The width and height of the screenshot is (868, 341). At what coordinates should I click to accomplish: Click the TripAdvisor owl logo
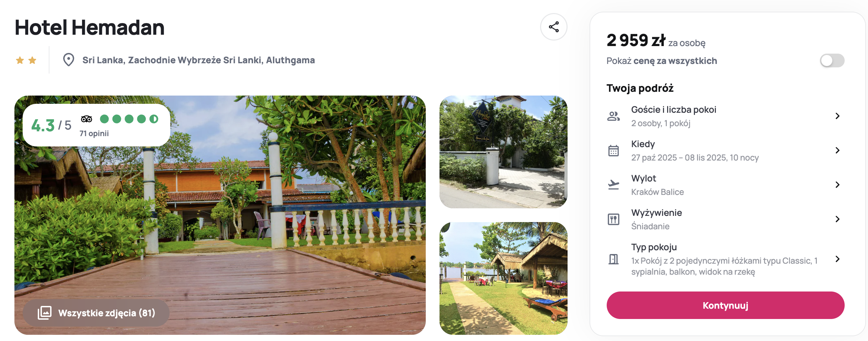coord(87,119)
